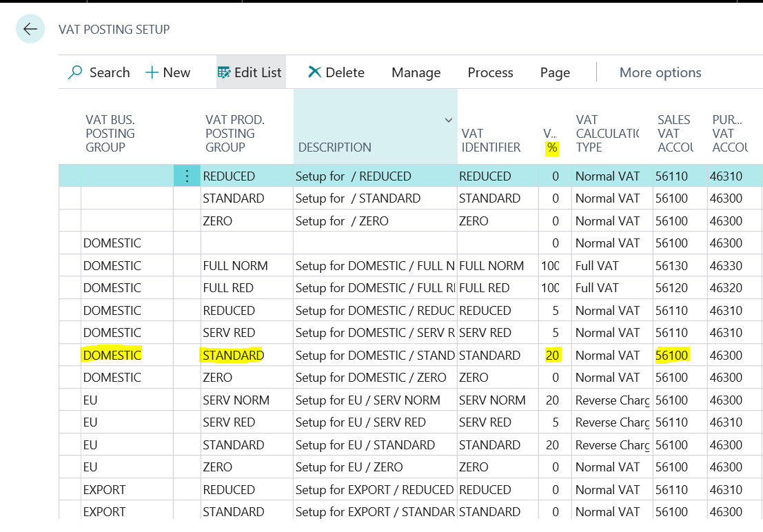The image size is (763, 532).
Task: Click the FULL NORM product posting group cell
Action: 235,266
